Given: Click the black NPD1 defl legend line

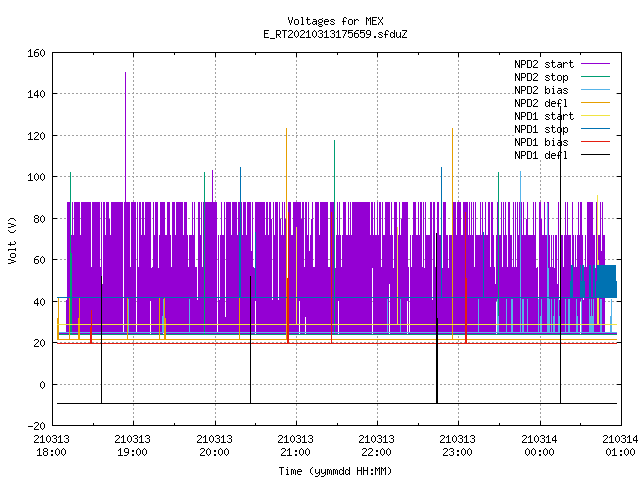Looking at the screenshot, I should coord(595,155).
